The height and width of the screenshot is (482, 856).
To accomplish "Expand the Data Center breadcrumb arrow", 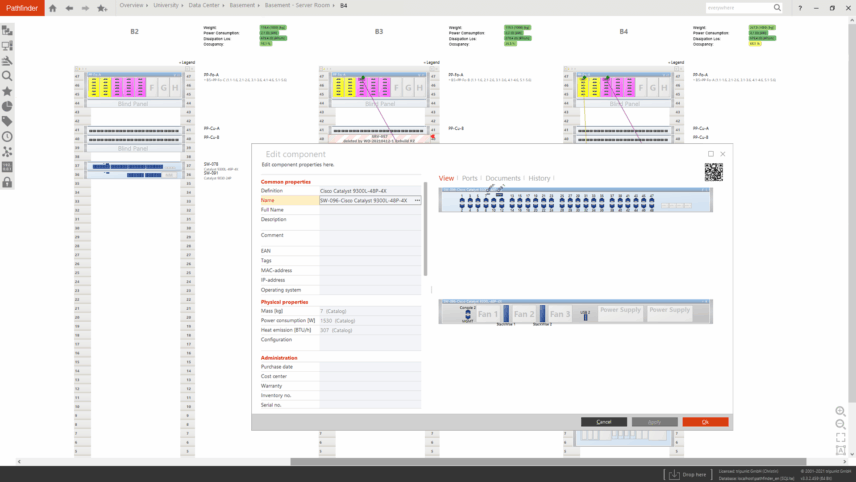I will [x=222, y=5].
